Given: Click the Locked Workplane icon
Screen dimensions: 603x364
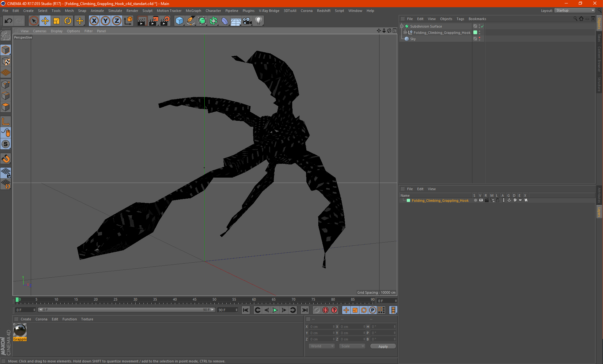Looking at the screenshot, I should 6,173.
